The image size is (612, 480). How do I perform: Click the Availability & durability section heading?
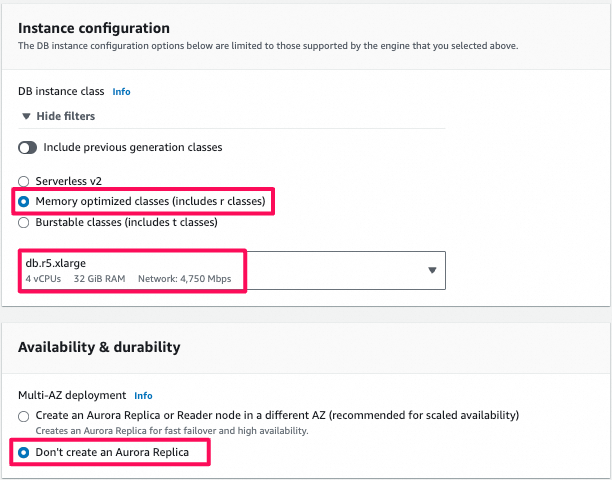[99, 347]
